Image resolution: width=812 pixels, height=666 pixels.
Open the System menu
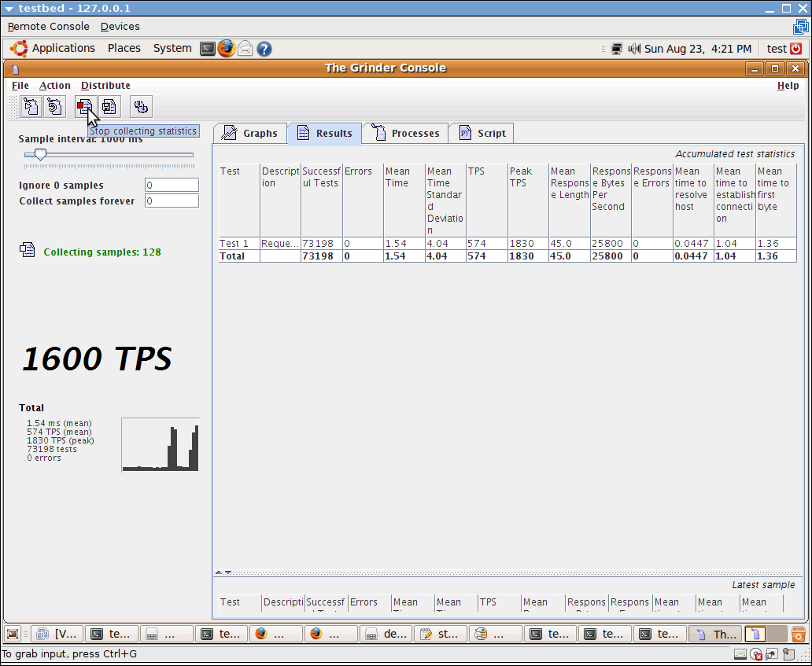point(172,48)
